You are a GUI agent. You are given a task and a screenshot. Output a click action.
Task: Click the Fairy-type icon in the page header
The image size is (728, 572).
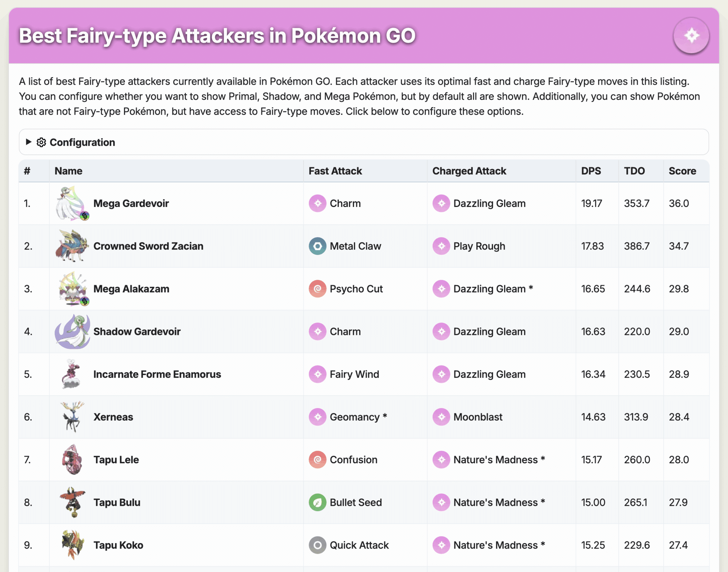(x=691, y=36)
